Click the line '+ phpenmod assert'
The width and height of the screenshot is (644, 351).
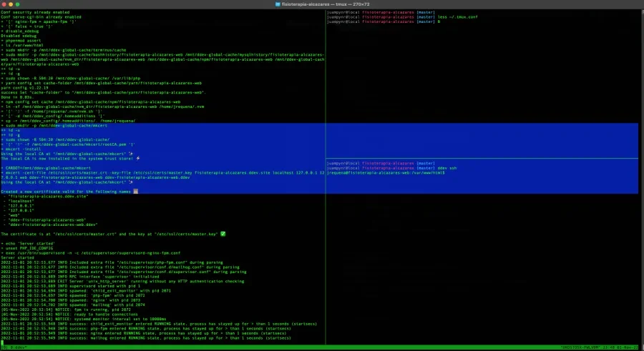21,41
